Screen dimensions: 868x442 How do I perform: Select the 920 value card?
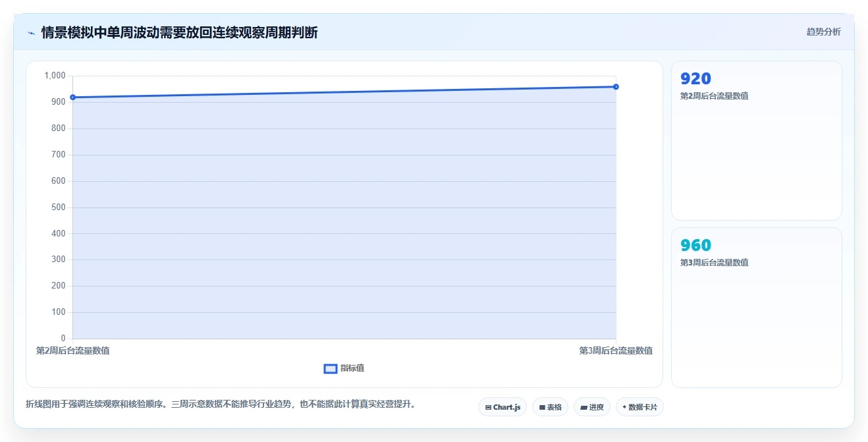pyautogui.click(x=756, y=140)
